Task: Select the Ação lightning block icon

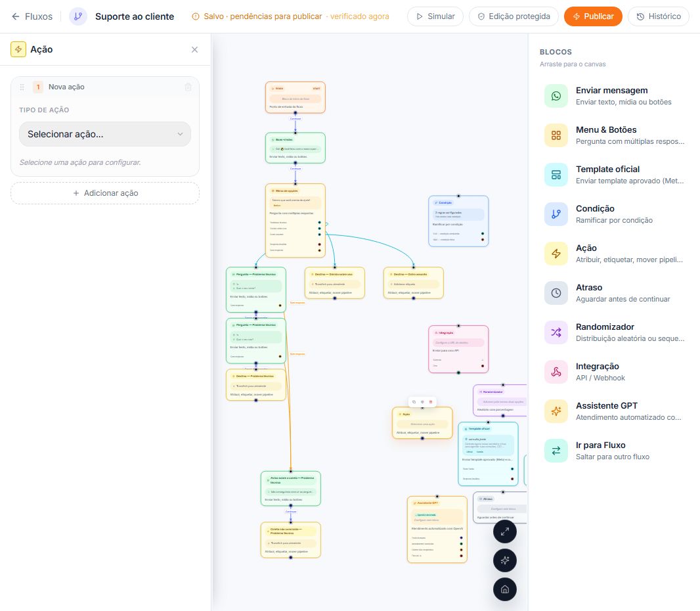Action: point(556,254)
